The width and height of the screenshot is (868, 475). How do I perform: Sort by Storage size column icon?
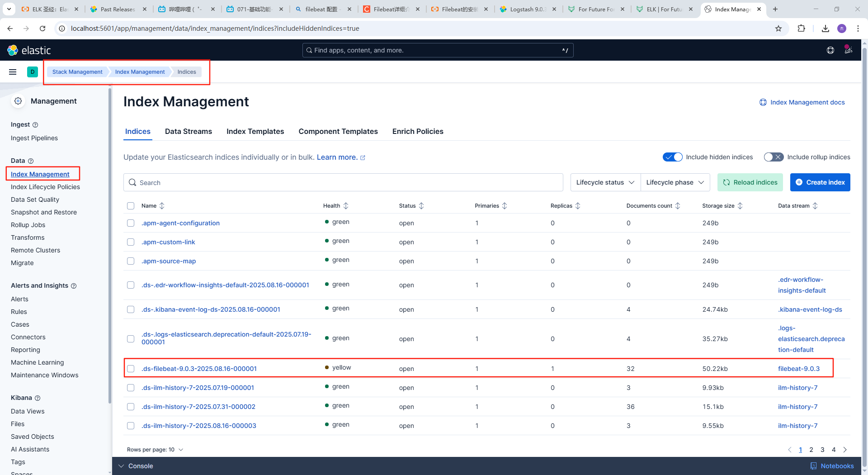pyautogui.click(x=740, y=206)
